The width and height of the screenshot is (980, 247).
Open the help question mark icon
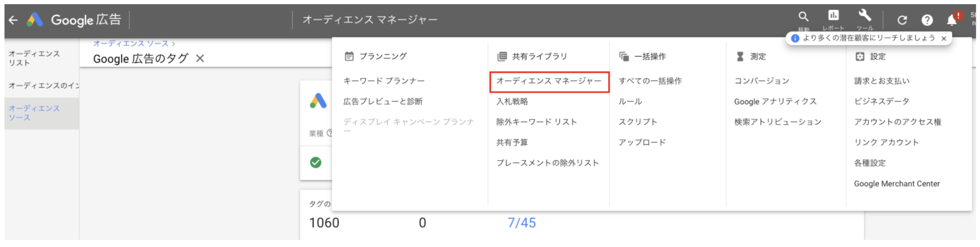coord(927,20)
